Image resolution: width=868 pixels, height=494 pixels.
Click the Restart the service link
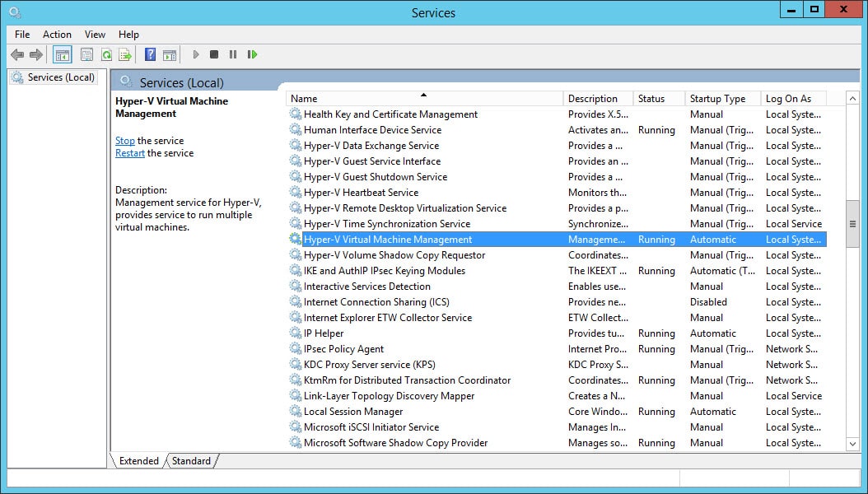coord(130,153)
